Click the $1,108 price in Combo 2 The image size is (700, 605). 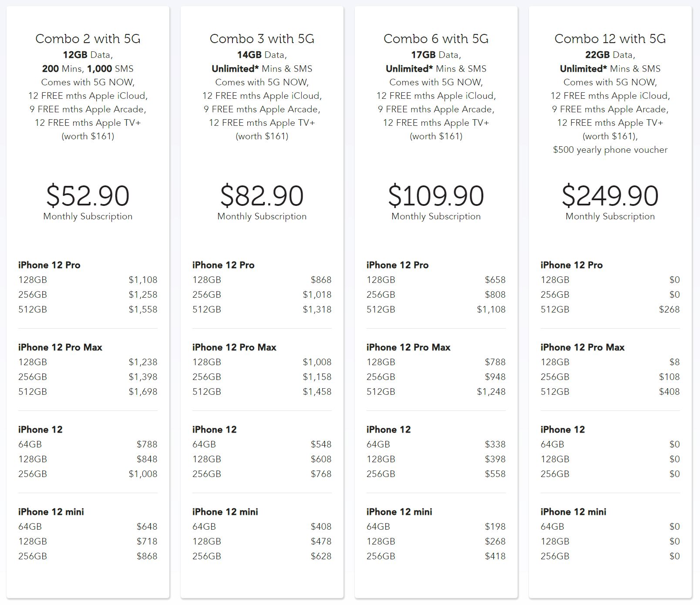click(143, 280)
